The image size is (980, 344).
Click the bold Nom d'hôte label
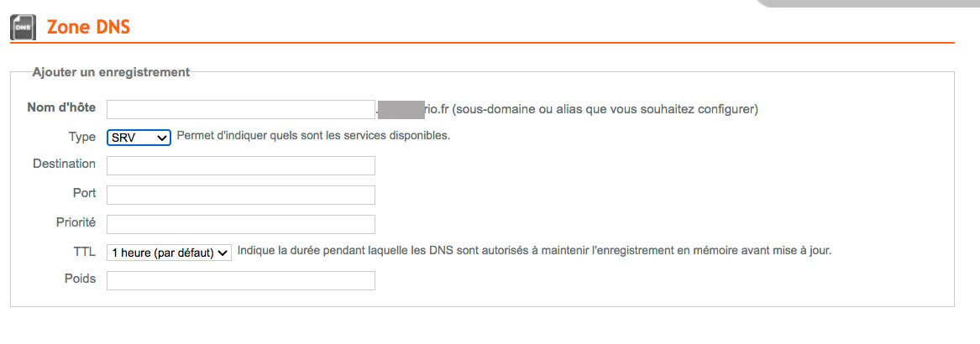click(61, 107)
